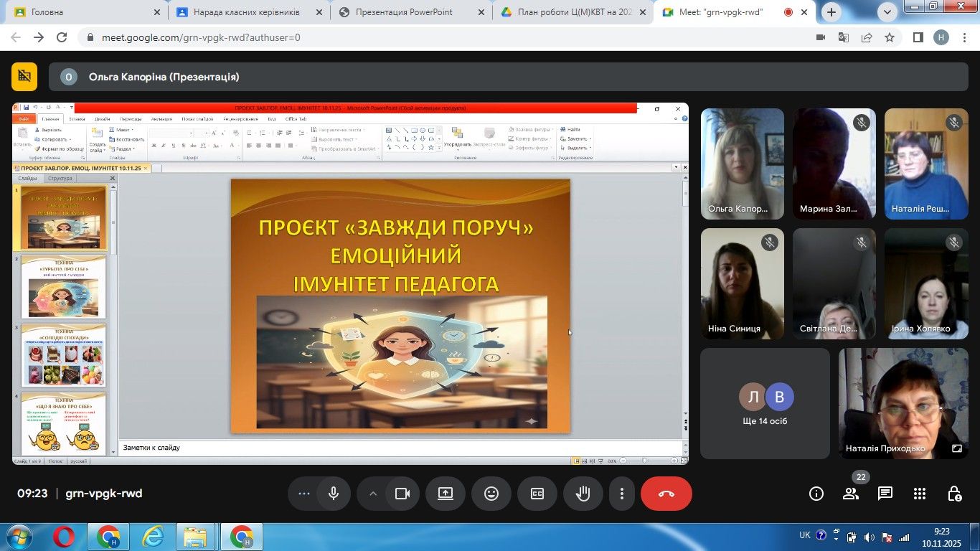
Task: Raise hand using the hand icon
Action: (x=583, y=494)
